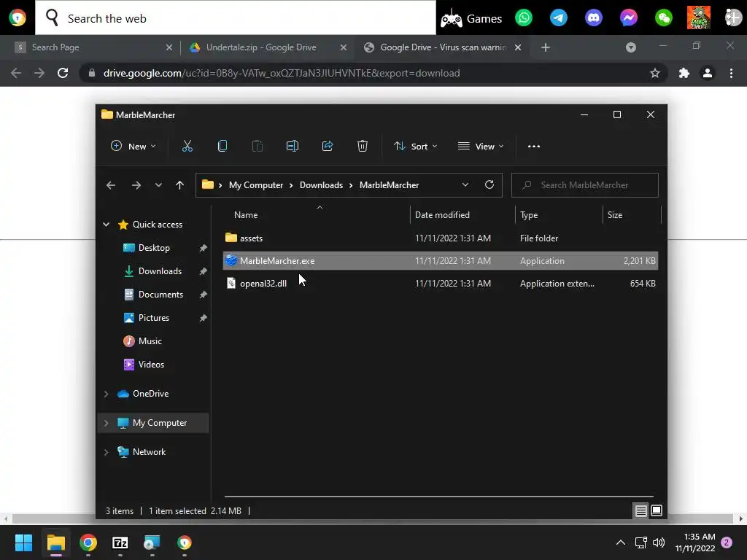747x560 pixels.
Task: Click the browser address bar URL
Action: point(281,73)
